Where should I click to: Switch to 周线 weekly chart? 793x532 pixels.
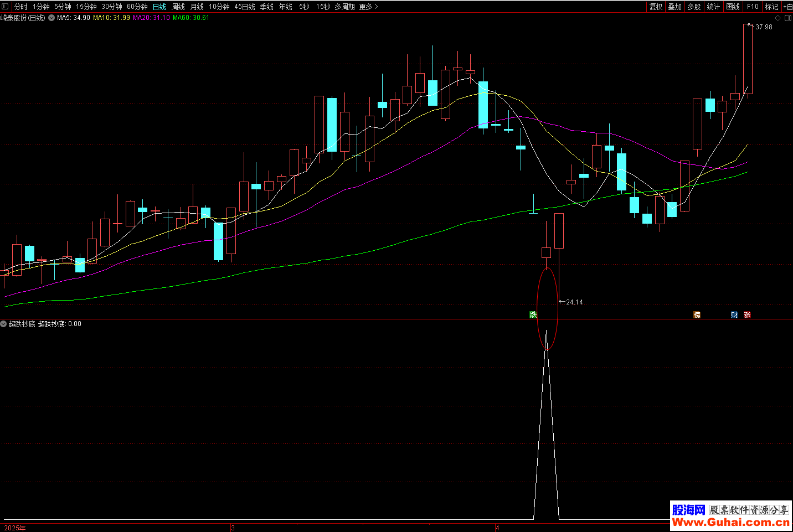[178, 7]
